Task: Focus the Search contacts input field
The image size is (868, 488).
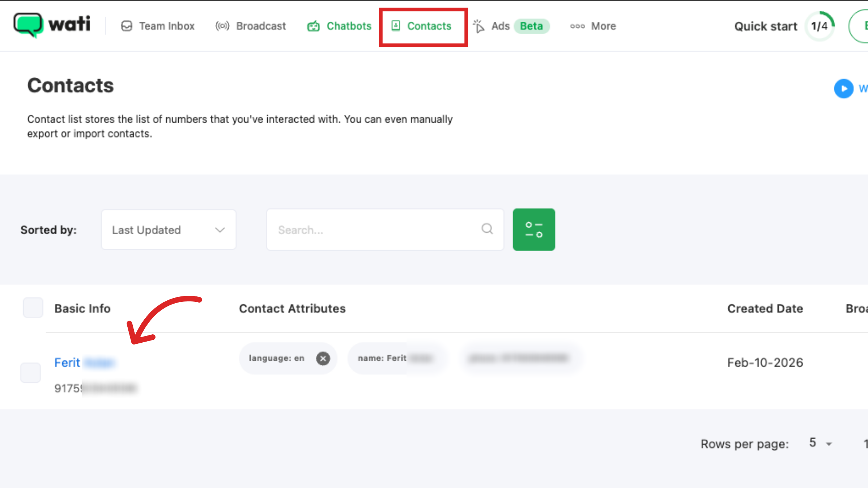Action: (x=373, y=230)
